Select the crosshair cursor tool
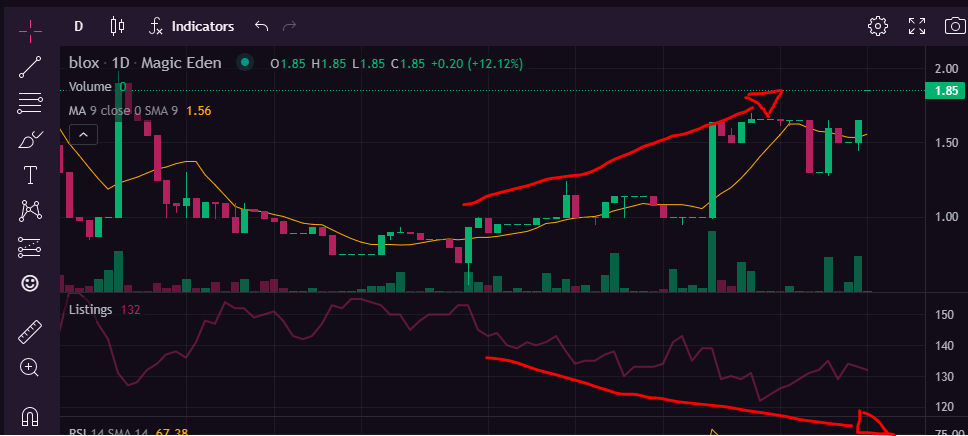 point(30,30)
